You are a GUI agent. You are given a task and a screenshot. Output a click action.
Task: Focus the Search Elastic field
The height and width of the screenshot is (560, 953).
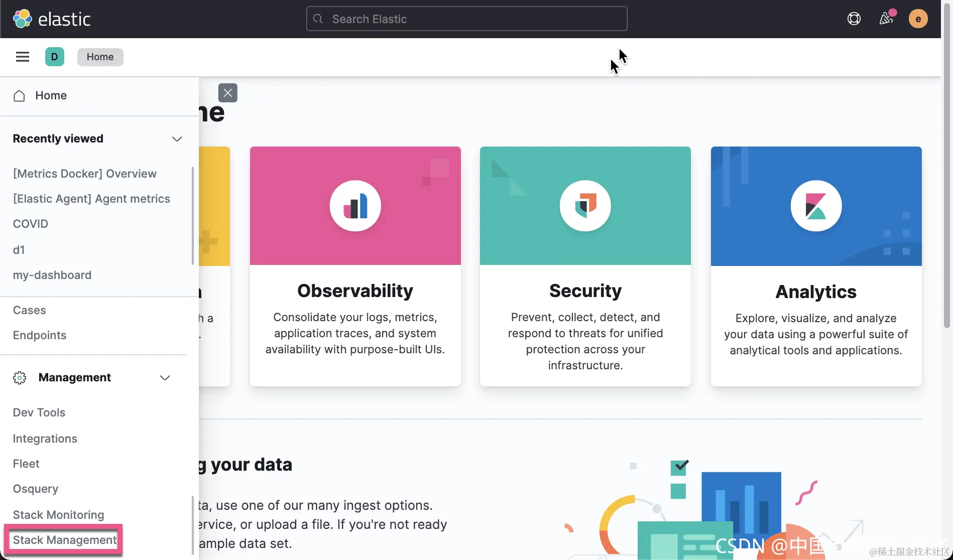click(466, 19)
